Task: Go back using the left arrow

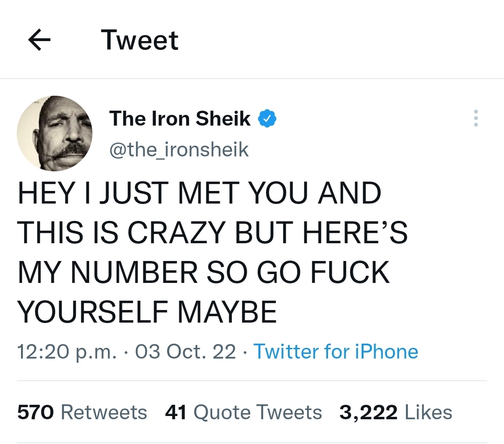Action: (39, 41)
